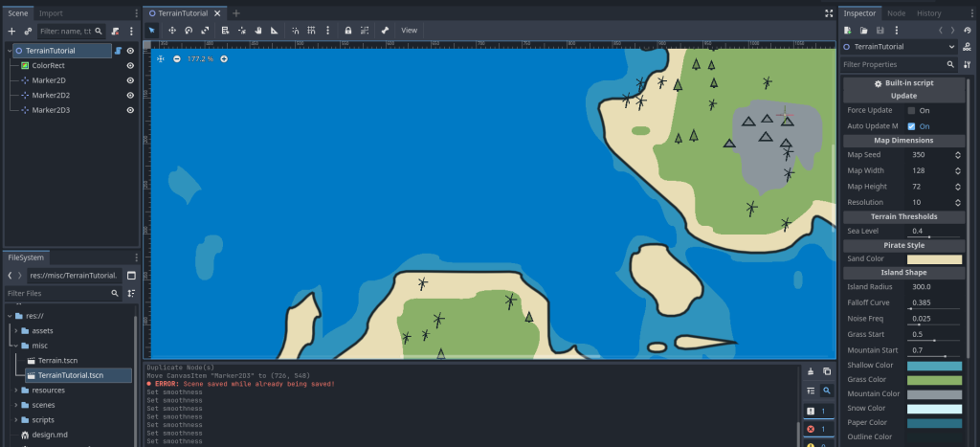Screen dimensions: 980x447
Task: Toggle distraction-free mode icon
Action: click(x=828, y=13)
